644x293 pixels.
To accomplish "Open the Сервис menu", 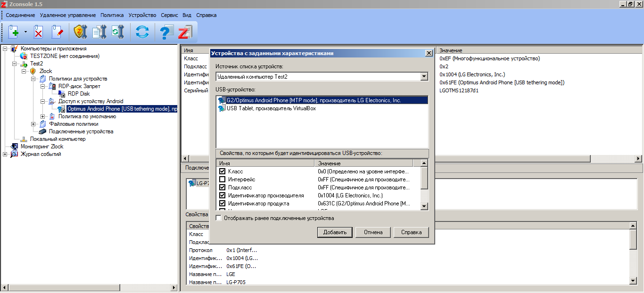I will 169,15.
